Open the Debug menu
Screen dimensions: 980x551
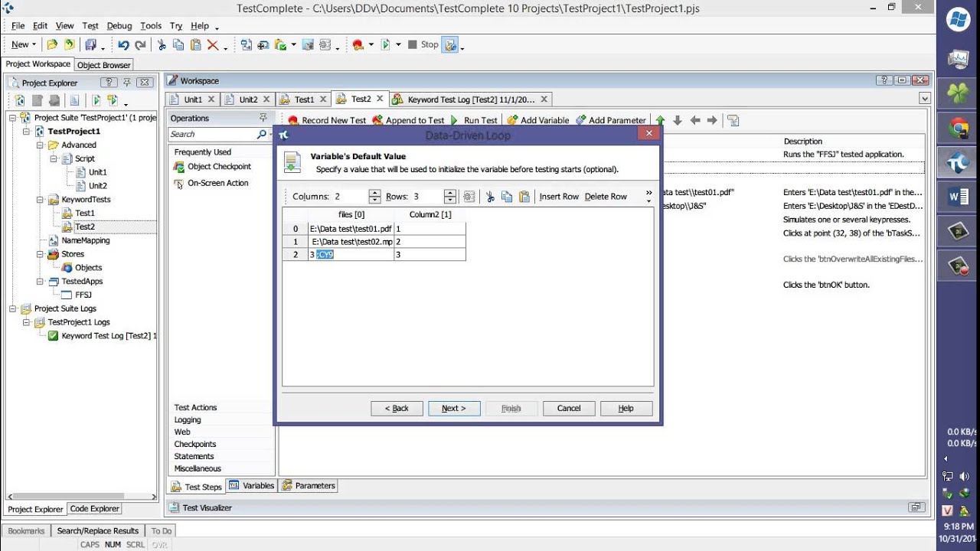119,26
